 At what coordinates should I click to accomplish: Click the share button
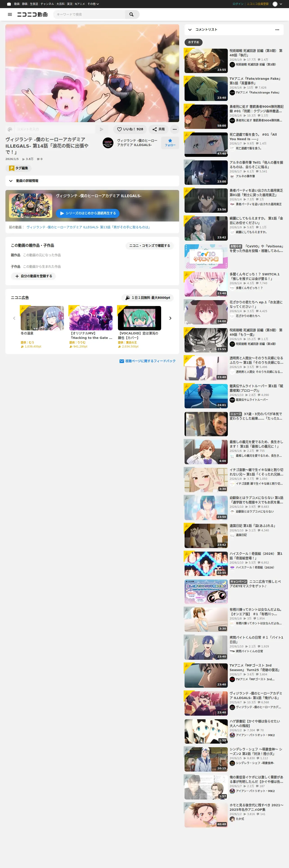click(158, 129)
